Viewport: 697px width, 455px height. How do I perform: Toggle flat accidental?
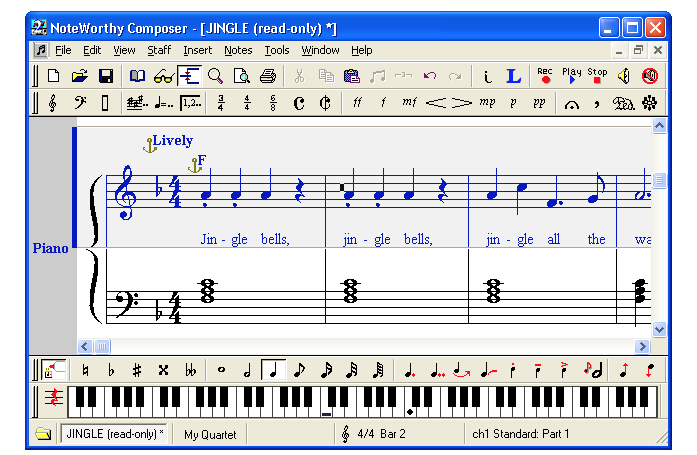point(111,370)
